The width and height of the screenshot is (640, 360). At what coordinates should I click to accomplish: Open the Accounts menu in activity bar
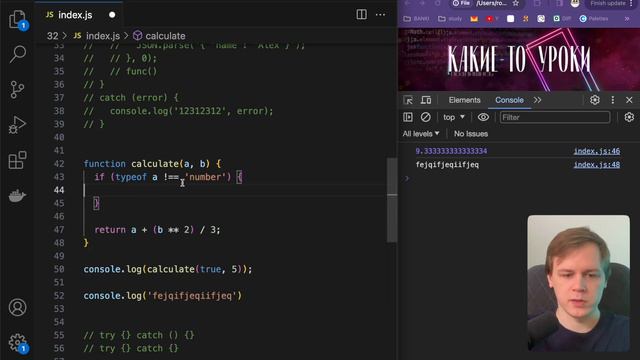[x=18, y=307]
